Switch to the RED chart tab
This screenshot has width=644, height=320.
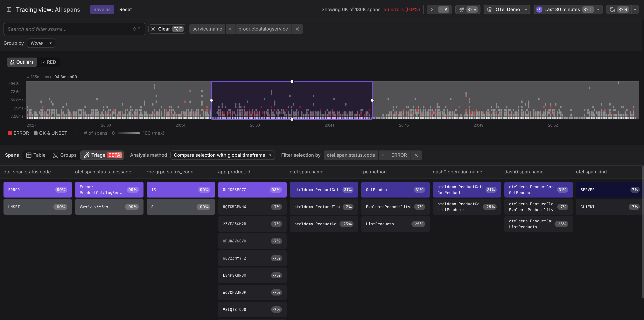(48, 62)
